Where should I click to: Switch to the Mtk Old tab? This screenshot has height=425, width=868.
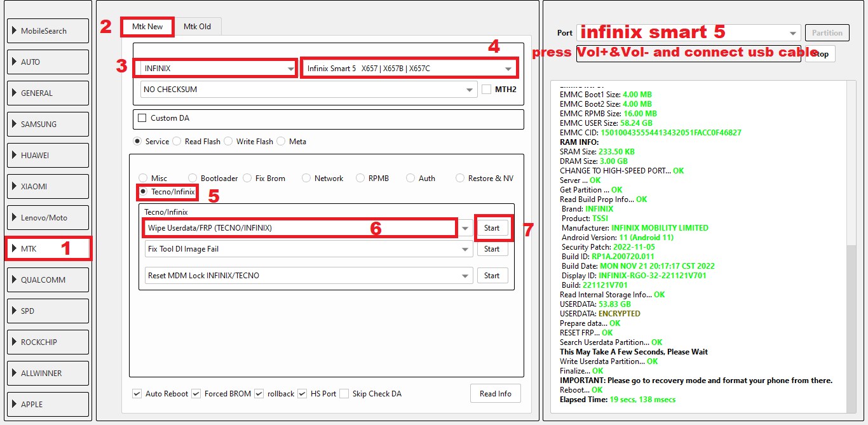click(x=197, y=27)
